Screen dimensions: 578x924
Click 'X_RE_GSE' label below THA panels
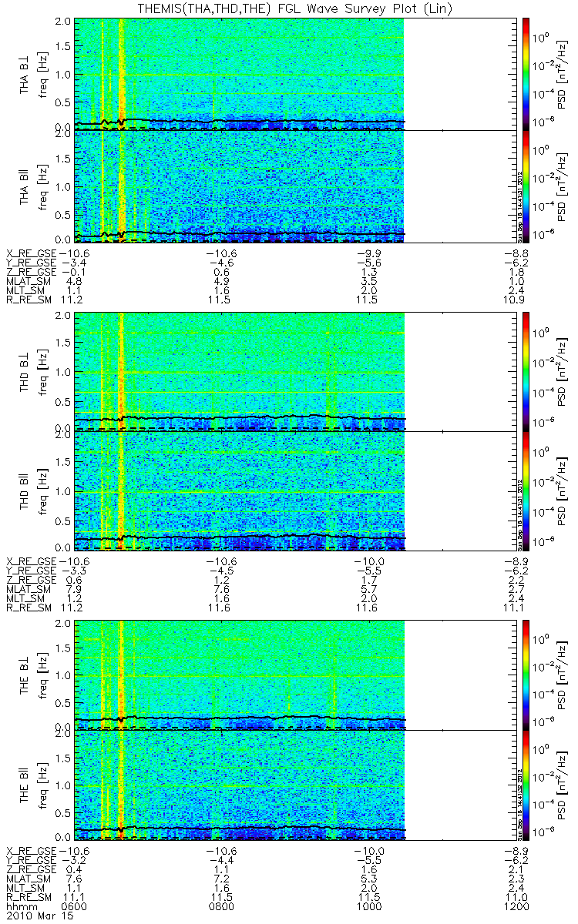pos(32,253)
